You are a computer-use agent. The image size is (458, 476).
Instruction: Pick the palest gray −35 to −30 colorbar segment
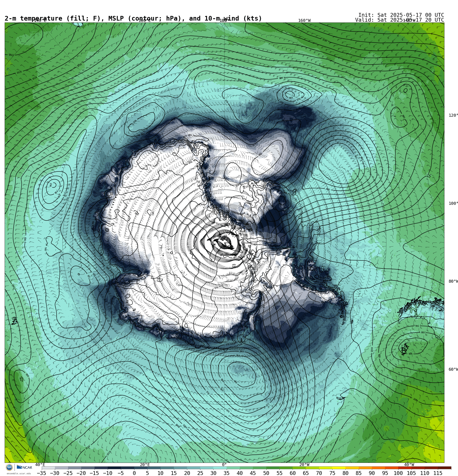[48, 468]
